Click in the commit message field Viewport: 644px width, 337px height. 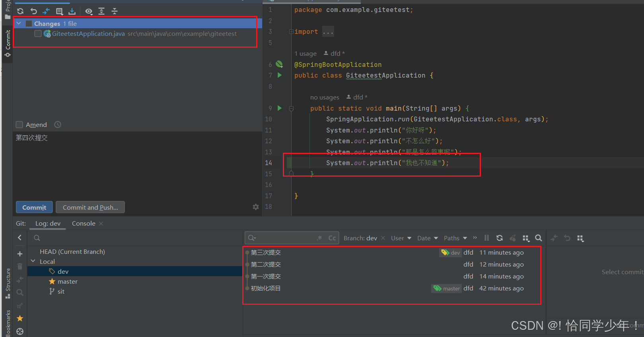coord(137,165)
